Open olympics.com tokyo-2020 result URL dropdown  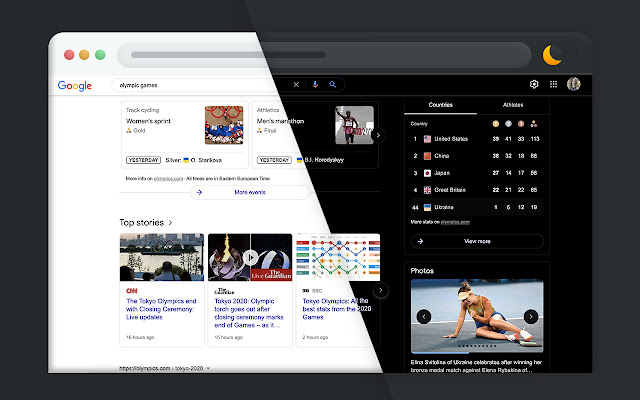point(208,368)
